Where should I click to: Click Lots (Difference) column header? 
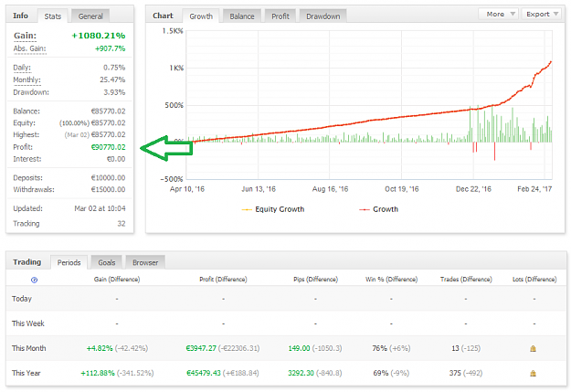click(534, 280)
